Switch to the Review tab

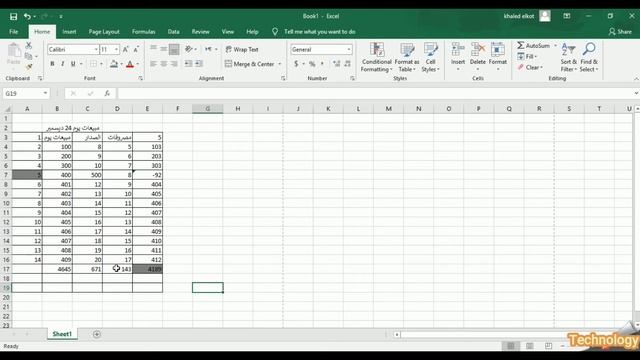(200, 32)
